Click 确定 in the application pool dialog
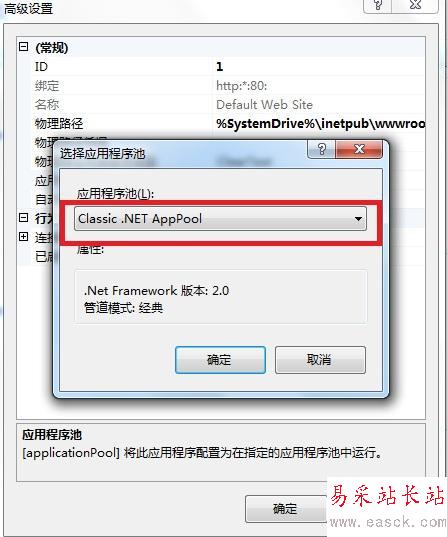This screenshot has width=447, height=537. coord(220,360)
